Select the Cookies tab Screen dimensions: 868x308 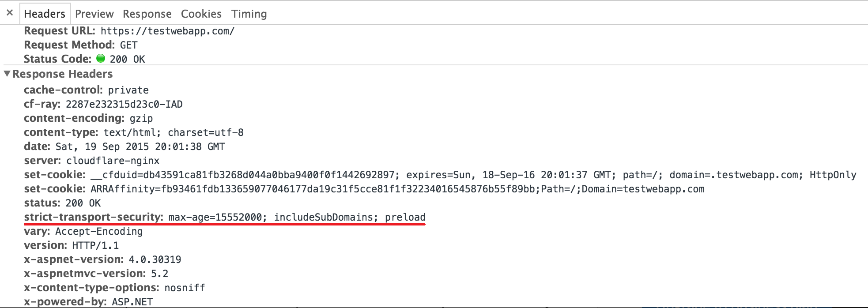click(201, 14)
